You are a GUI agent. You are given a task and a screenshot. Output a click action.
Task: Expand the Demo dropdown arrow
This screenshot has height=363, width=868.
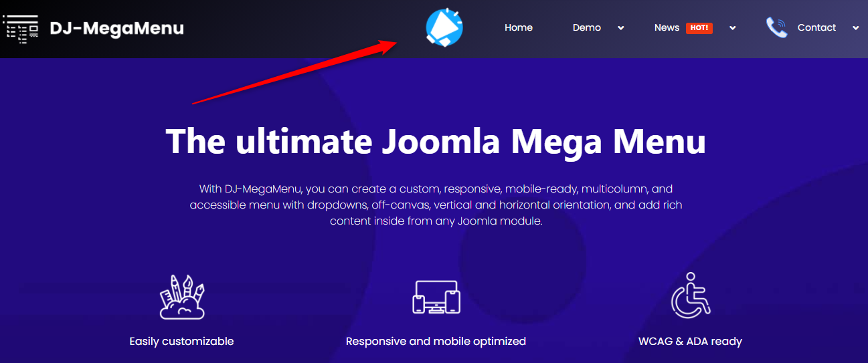(x=621, y=28)
